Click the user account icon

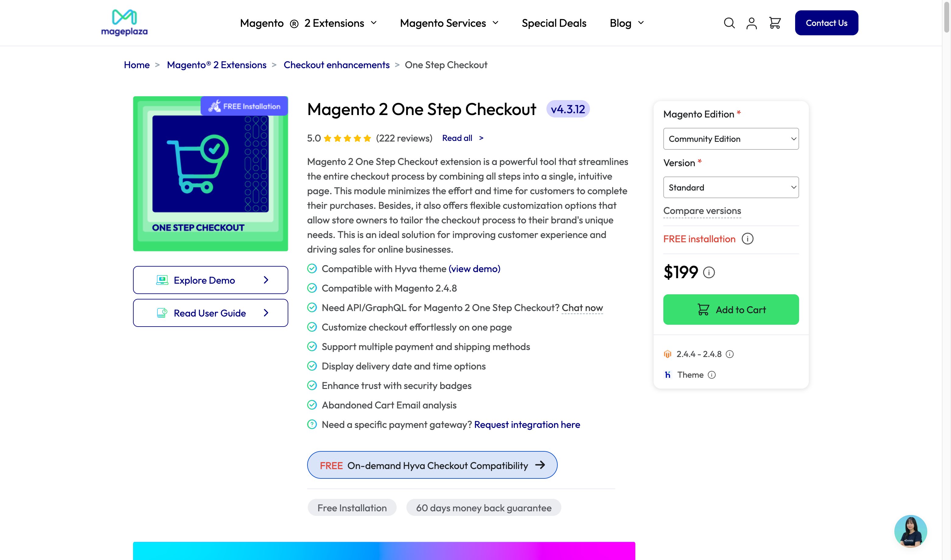751,23
